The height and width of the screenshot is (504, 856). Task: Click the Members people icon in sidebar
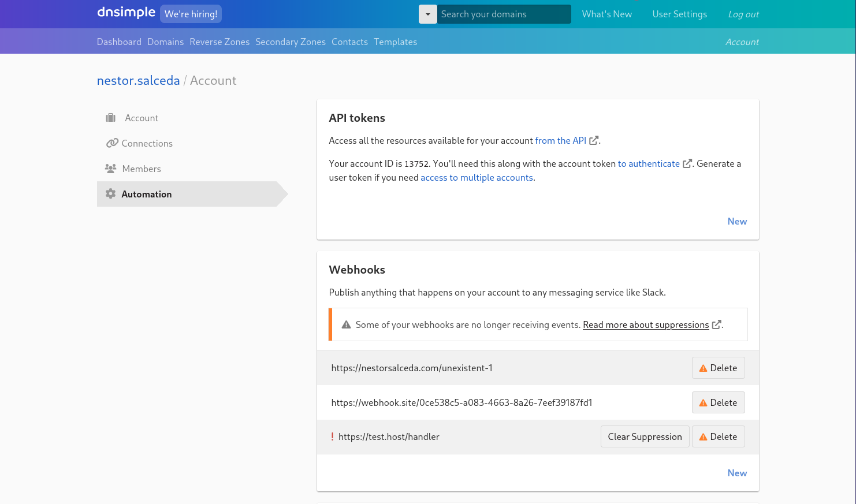[111, 169]
